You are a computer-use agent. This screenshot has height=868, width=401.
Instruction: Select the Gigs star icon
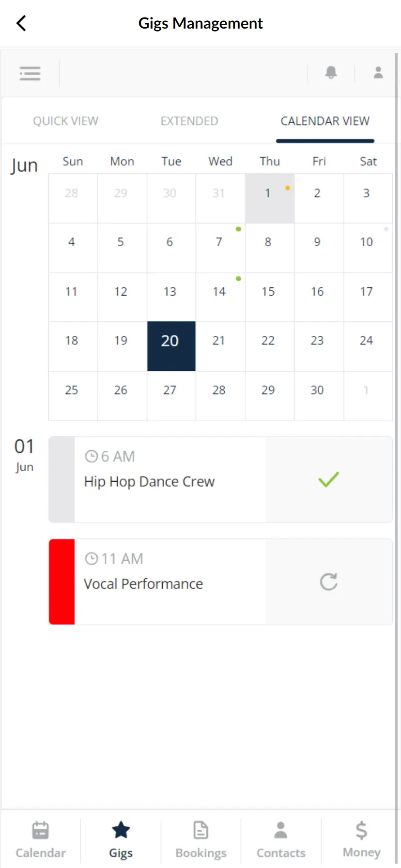120,830
